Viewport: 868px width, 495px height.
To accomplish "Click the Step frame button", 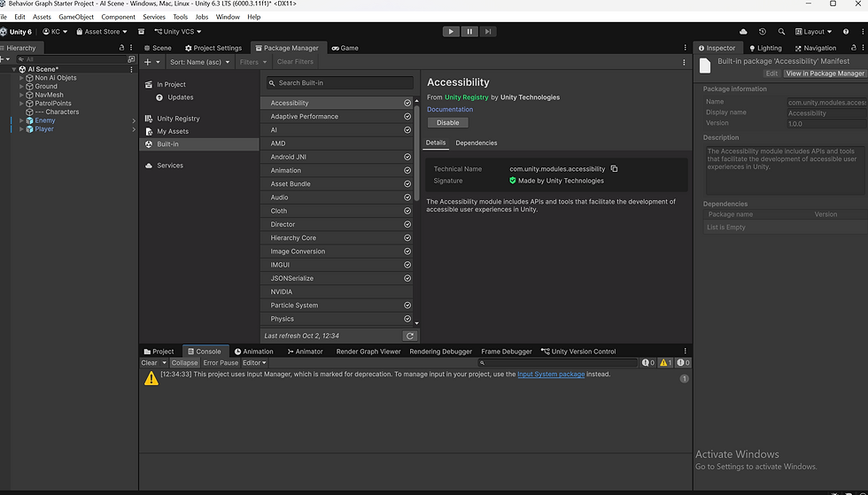I will (x=488, y=32).
